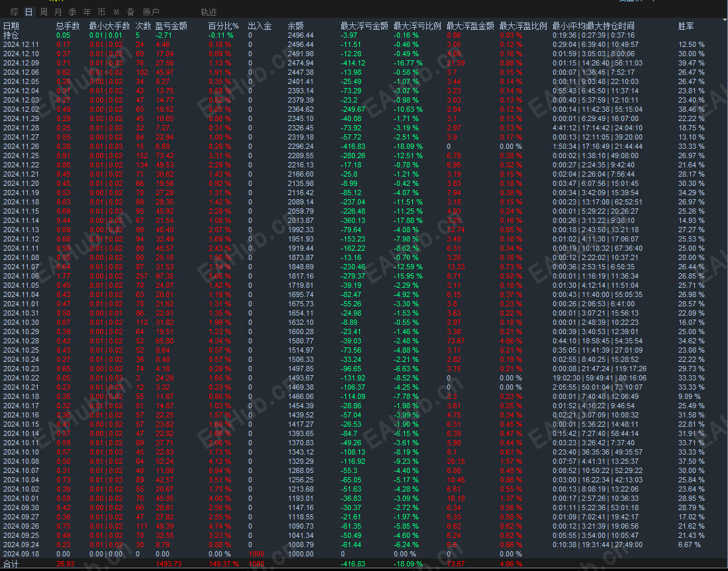
Task: Open the 账户 account tab
Action: coord(151,12)
